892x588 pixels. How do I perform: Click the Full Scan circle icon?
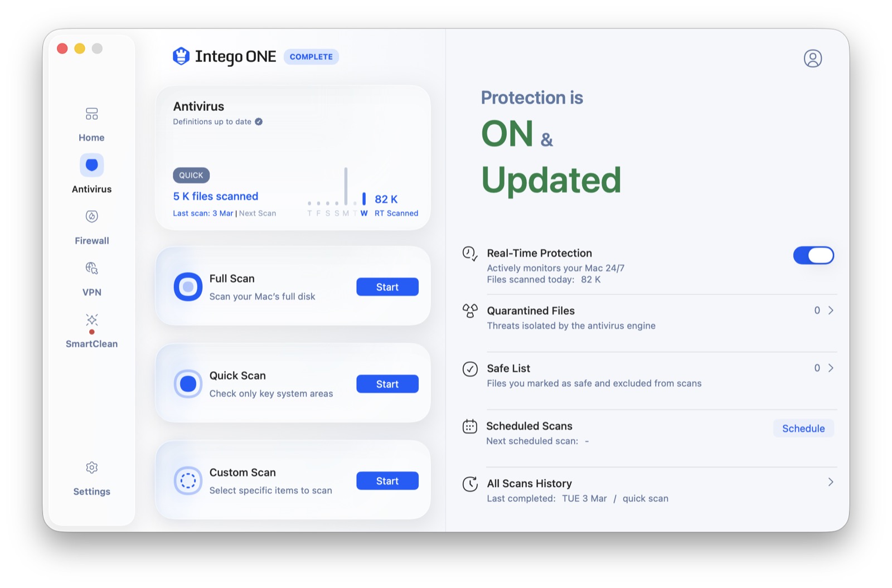tap(188, 287)
